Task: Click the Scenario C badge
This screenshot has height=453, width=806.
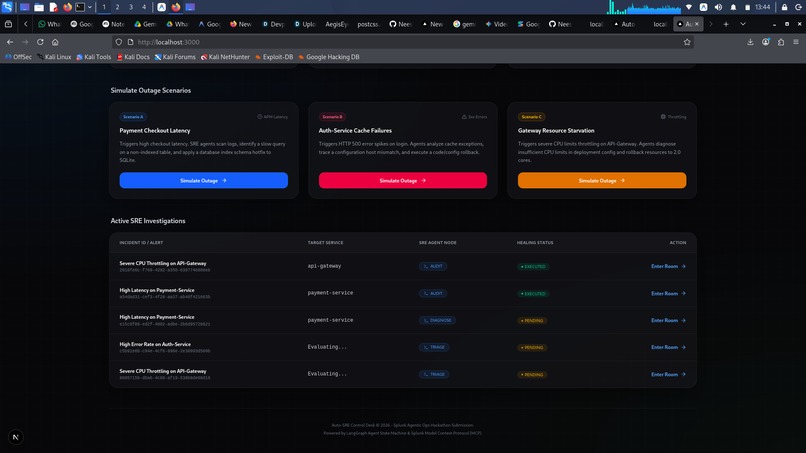Action: coord(532,117)
